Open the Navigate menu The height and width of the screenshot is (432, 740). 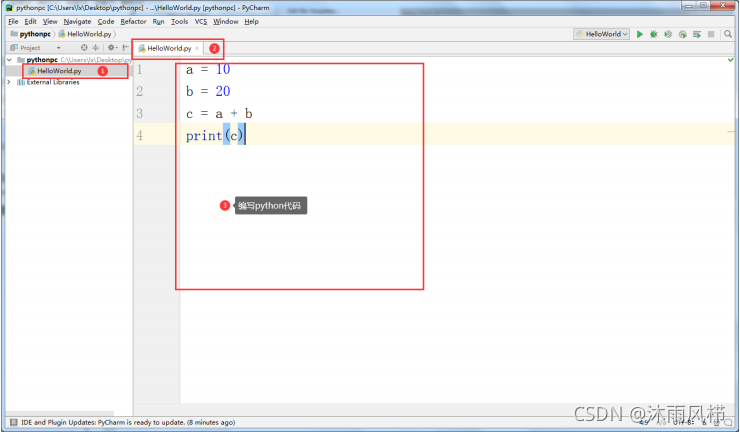point(77,21)
